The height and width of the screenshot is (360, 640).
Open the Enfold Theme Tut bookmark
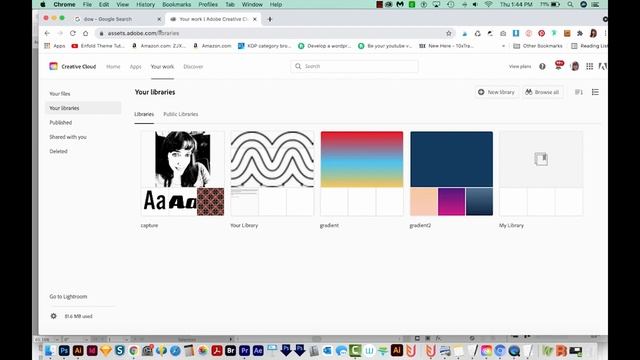[98, 46]
